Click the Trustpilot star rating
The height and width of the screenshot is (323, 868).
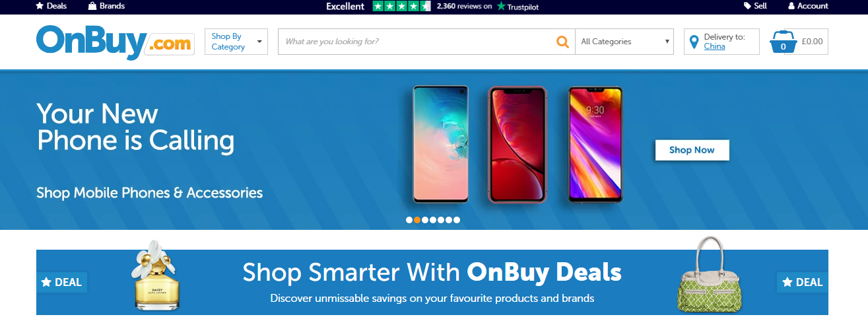tap(401, 6)
